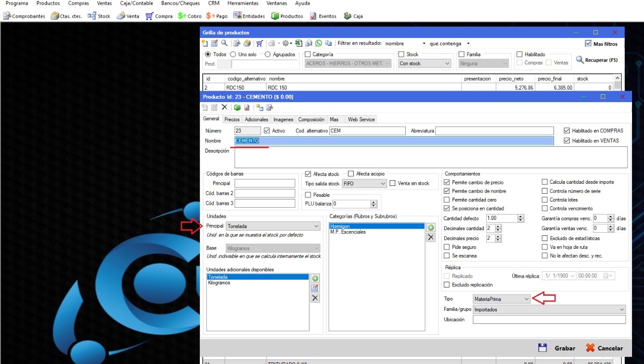Toggle the Activo checkbox
Viewport: 644px width, 364px height.
click(x=267, y=131)
